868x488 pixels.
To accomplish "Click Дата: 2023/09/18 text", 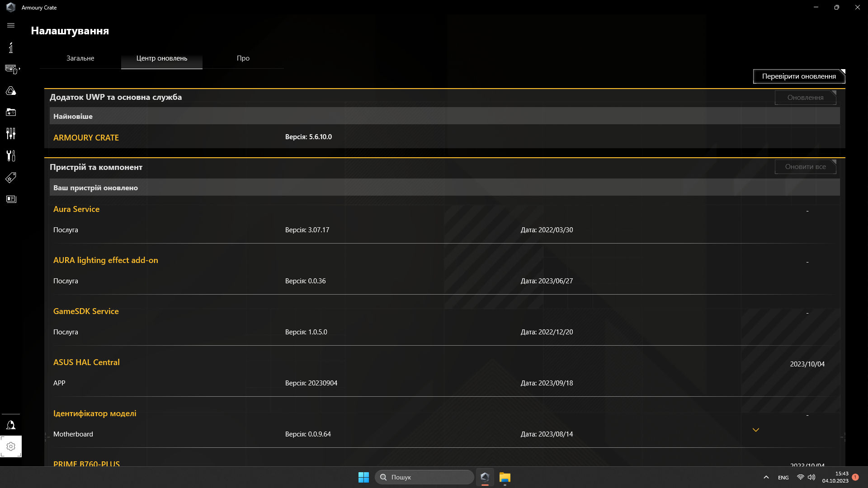I will click(x=547, y=383).
